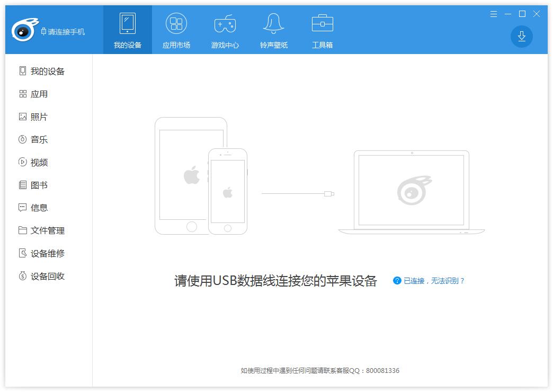553x392 pixels.
Task: Select 我的设备 tab label in top navigation
Action: coord(127,45)
